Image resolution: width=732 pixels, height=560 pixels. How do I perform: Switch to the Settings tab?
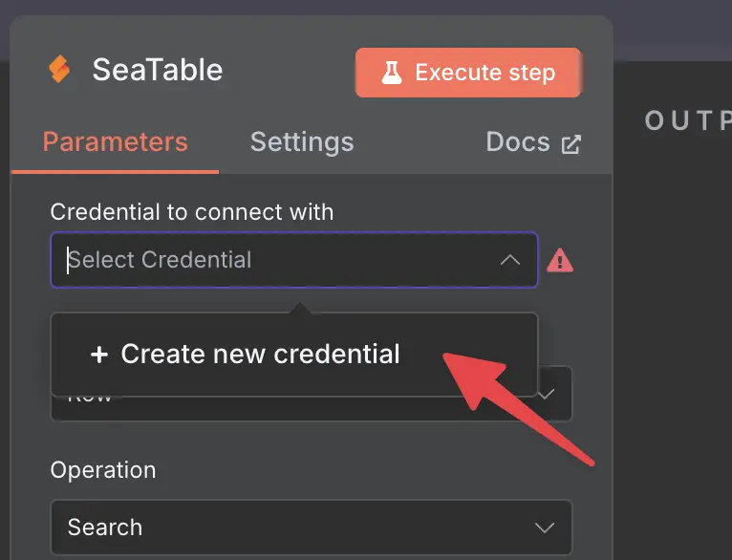(x=302, y=141)
